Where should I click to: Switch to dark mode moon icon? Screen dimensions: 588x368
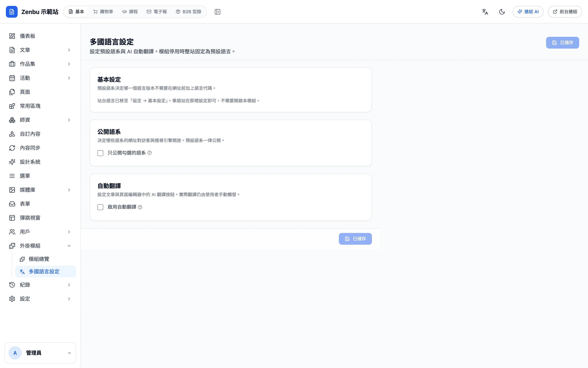pyautogui.click(x=502, y=12)
